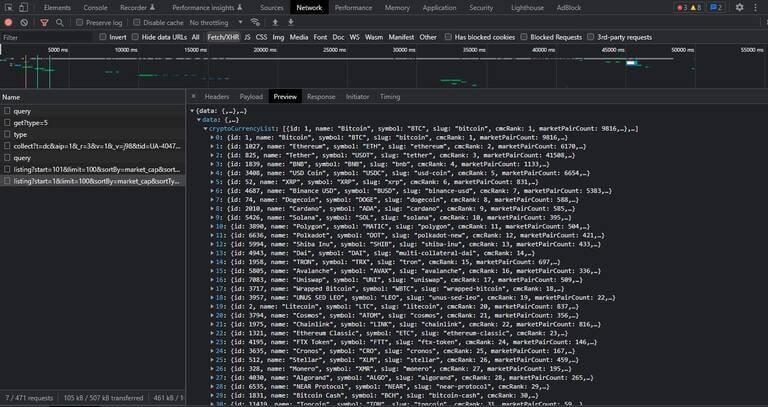Tick checkbox beside type request
The width and height of the screenshot is (768, 407).
point(7,134)
